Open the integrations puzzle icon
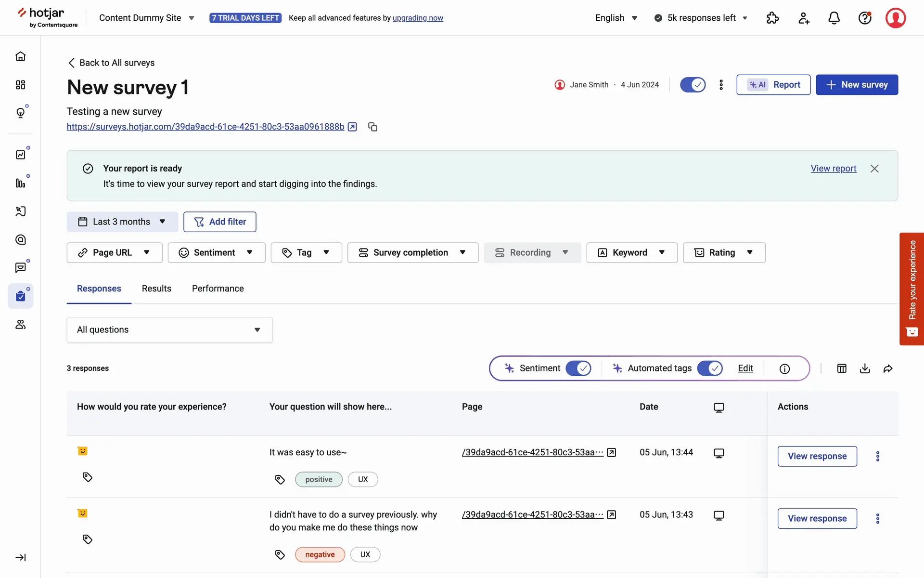 click(x=772, y=18)
